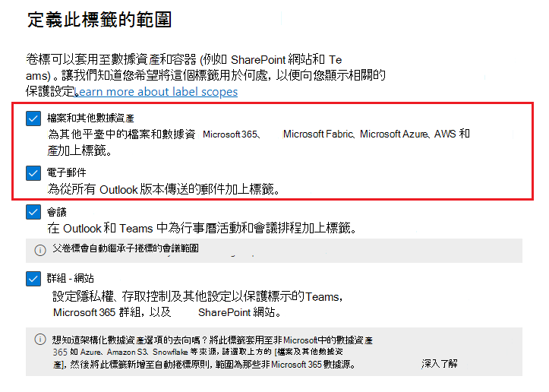Toggle the 群組 - 網站 checkbox
This screenshot has height=392, width=549.
[x=33, y=279]
